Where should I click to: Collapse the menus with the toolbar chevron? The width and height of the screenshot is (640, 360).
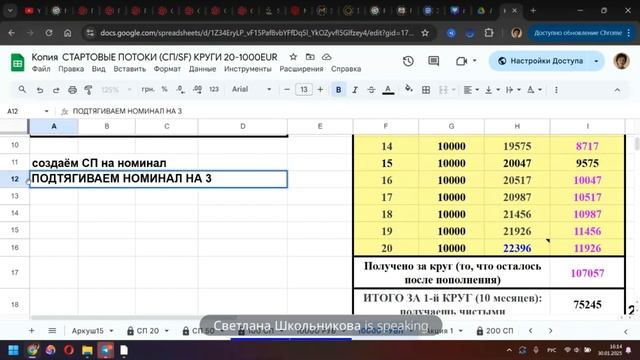[617, 90]
